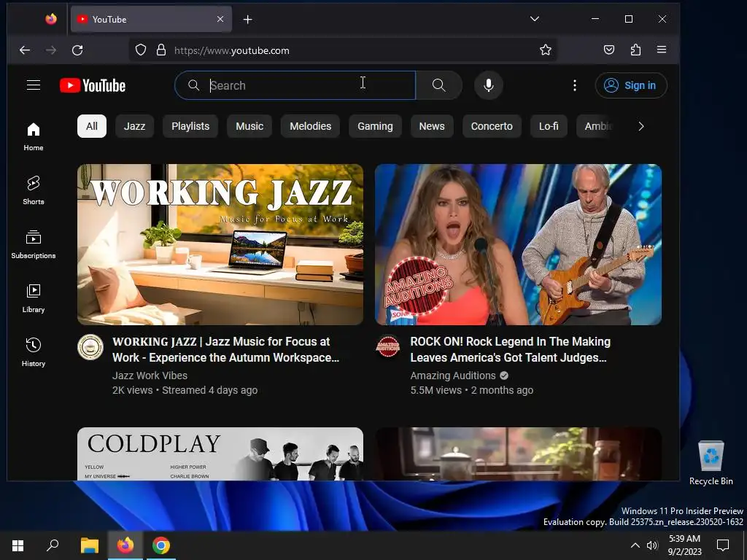
Task: Click the Amazing Auditions channel avatar
Action: [388, 347]
